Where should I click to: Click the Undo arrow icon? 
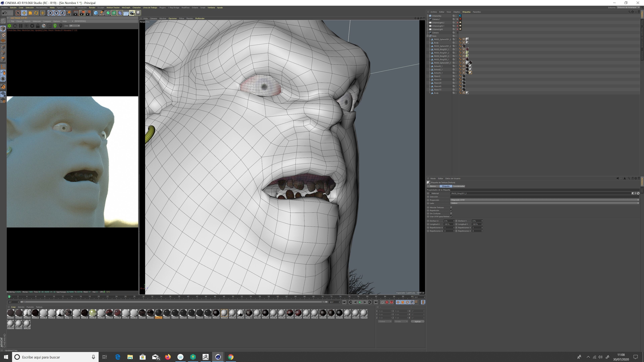(x=4, y=13)
